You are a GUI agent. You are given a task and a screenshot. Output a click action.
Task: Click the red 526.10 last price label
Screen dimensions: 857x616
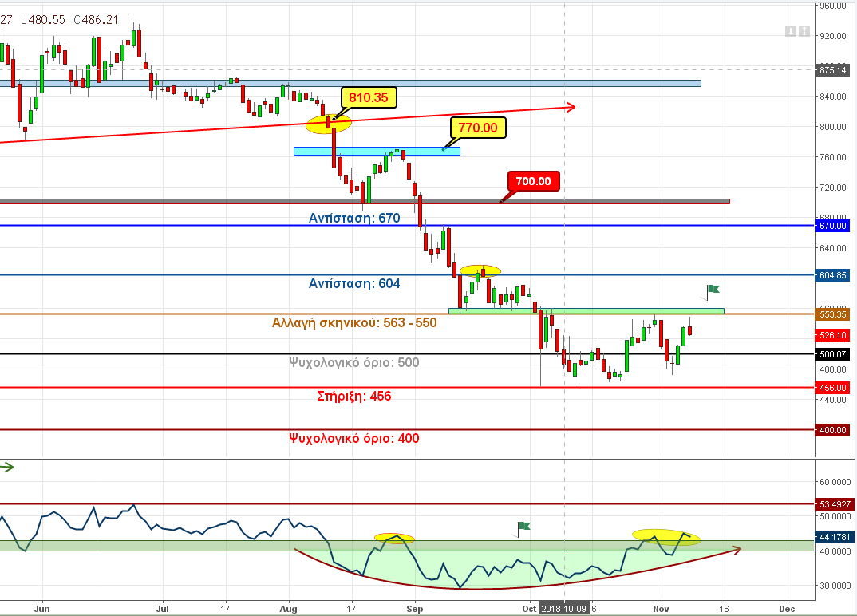(x=833, y=335)
